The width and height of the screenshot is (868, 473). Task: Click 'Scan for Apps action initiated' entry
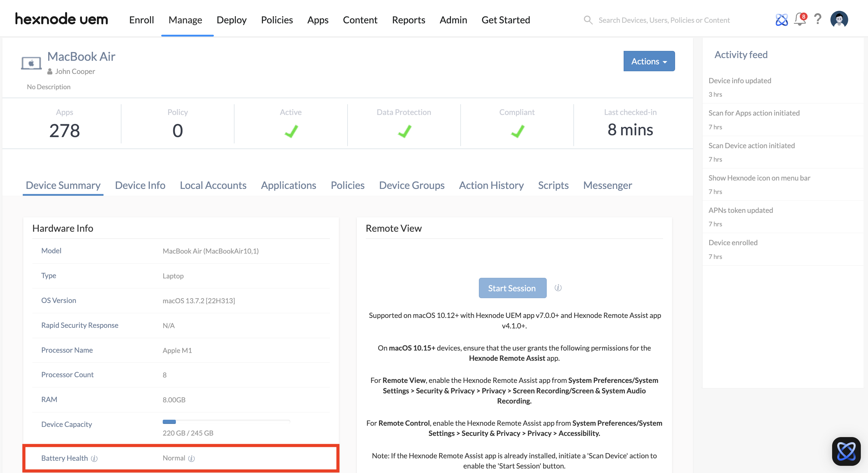(754, 113)
